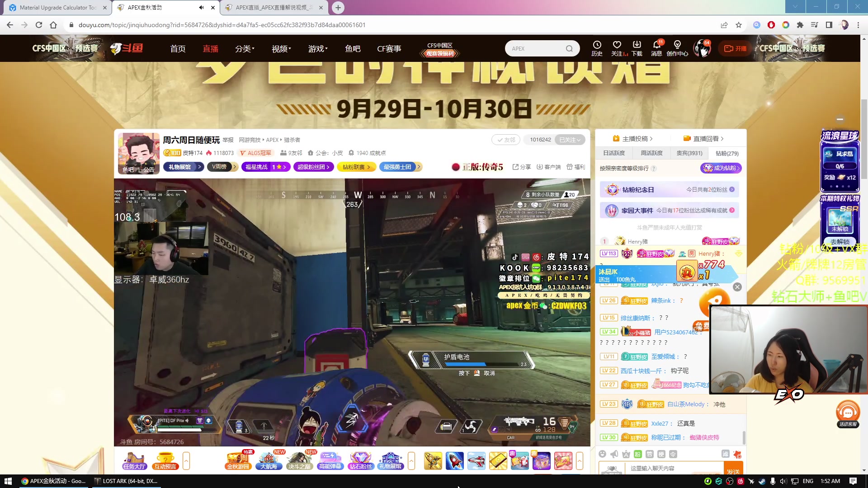Open the 任务大厅 task hall icon
The width and height of the screenshot is (868, 488).
pos(134,460)
